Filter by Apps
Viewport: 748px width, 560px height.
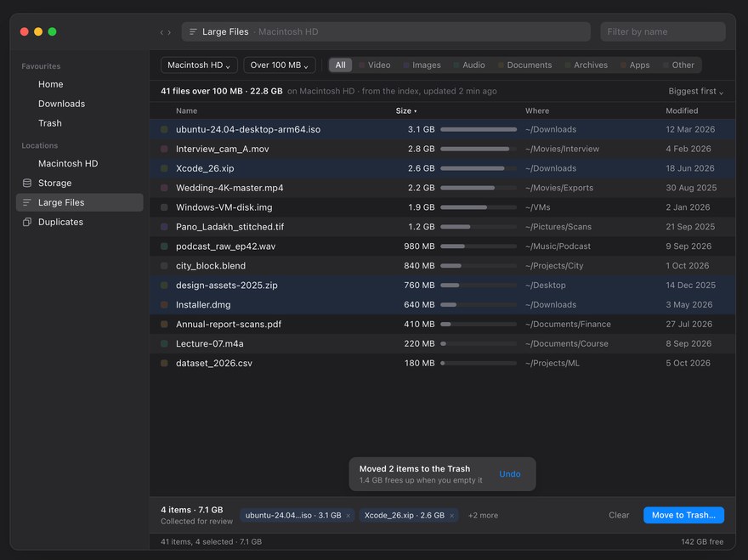(635, 65)
